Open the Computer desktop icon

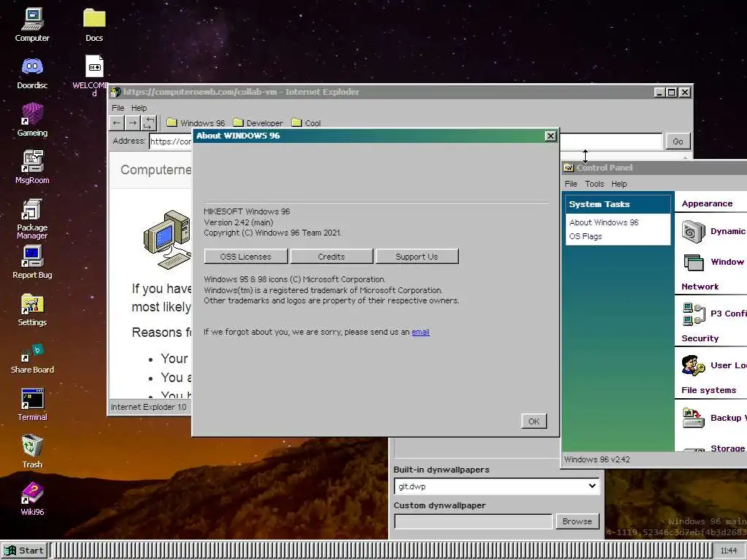(32, 25)
